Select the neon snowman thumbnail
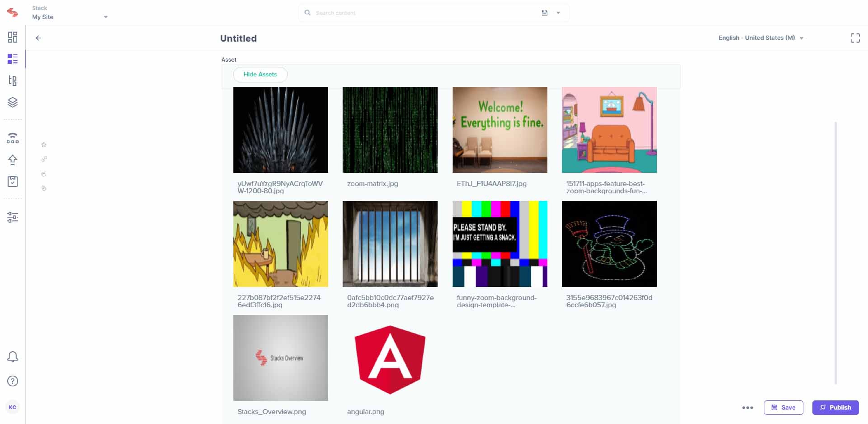Image resolution: width=868 pixels, height=424 pixels. [609, 244]
